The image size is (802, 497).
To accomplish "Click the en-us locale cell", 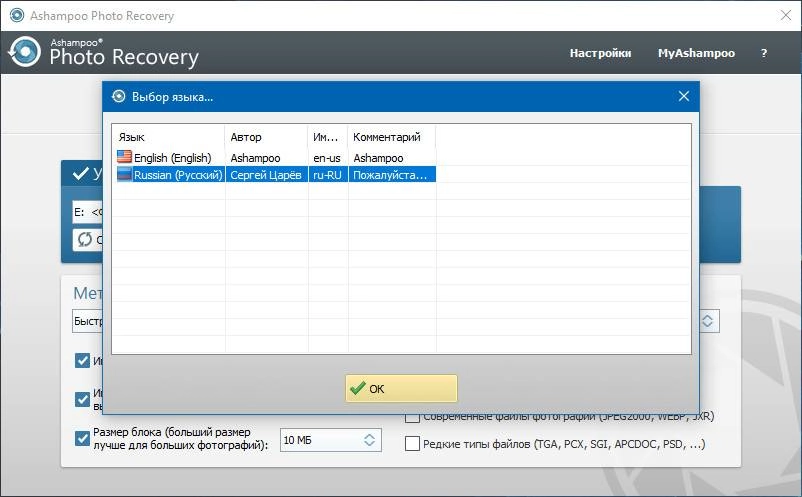I will [x=327, y=158].
